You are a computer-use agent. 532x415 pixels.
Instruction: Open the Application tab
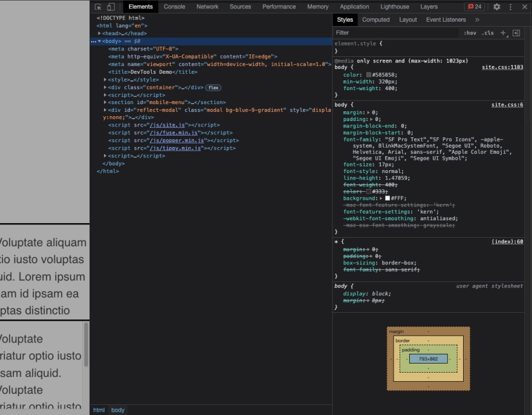click(354, 7)
